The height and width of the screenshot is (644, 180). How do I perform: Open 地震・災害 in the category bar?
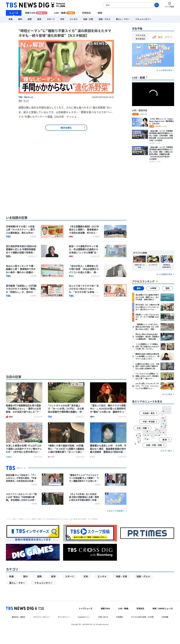click(88, 19)
